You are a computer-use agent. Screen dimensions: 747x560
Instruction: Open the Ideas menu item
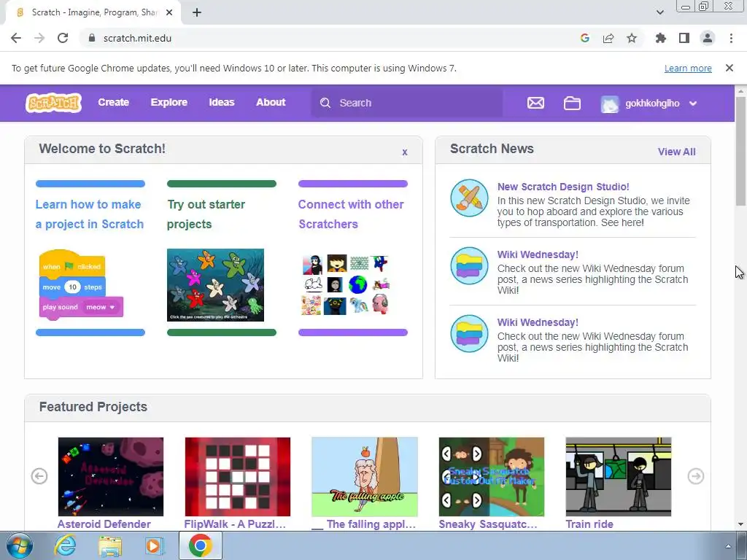point(222,102)
